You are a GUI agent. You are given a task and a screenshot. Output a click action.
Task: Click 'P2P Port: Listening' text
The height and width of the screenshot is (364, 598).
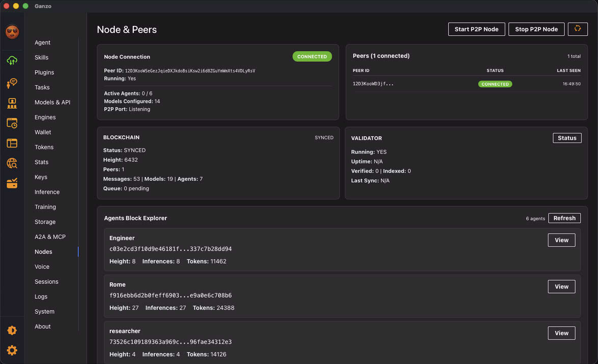coord(127,109)
